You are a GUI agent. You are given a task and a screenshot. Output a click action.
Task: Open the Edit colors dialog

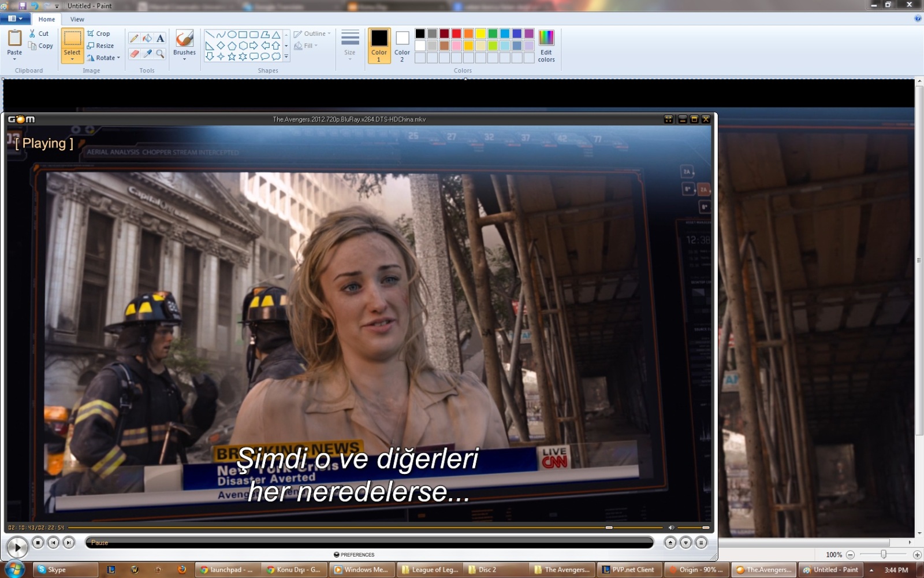pos(546,46)
